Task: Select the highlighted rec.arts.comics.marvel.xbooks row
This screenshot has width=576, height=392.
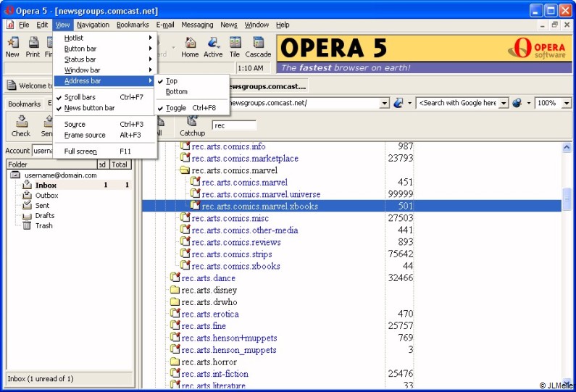Action: click(x=351, y=206)
